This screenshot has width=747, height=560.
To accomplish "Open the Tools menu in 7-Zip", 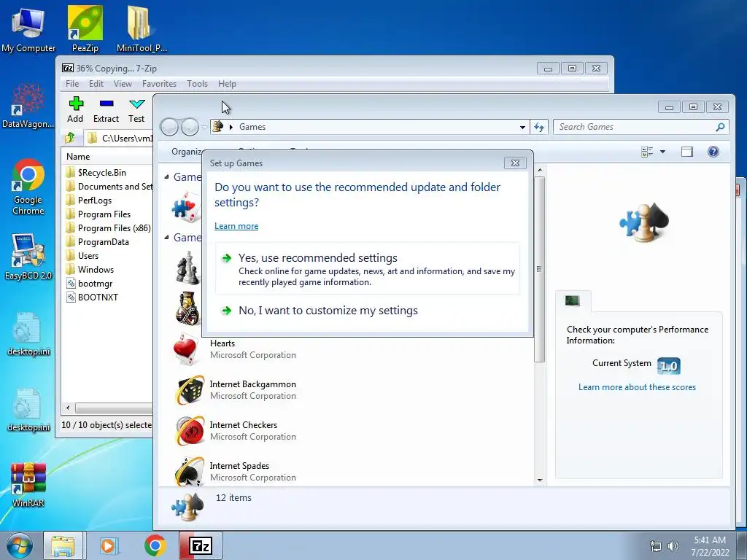I will (197, 84).
